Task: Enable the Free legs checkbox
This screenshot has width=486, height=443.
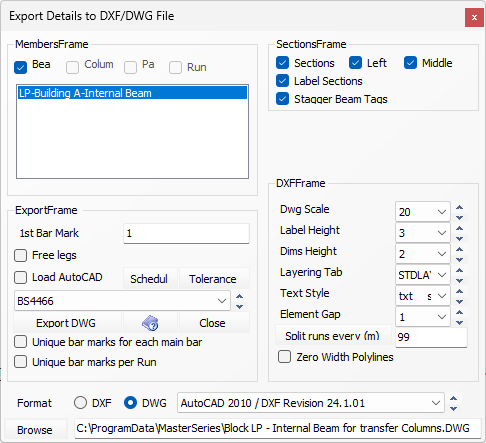Action: coord(20,255)
